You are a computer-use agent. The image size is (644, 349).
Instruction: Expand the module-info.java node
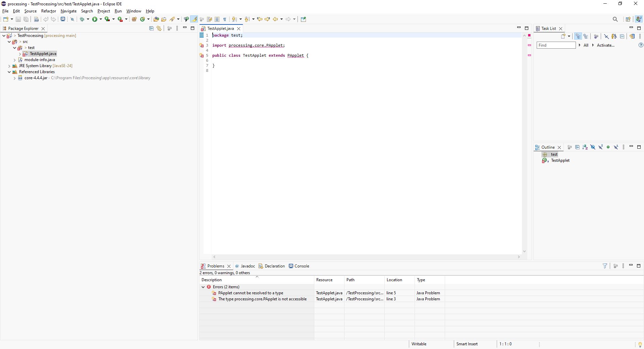click(x=15, y=60)
